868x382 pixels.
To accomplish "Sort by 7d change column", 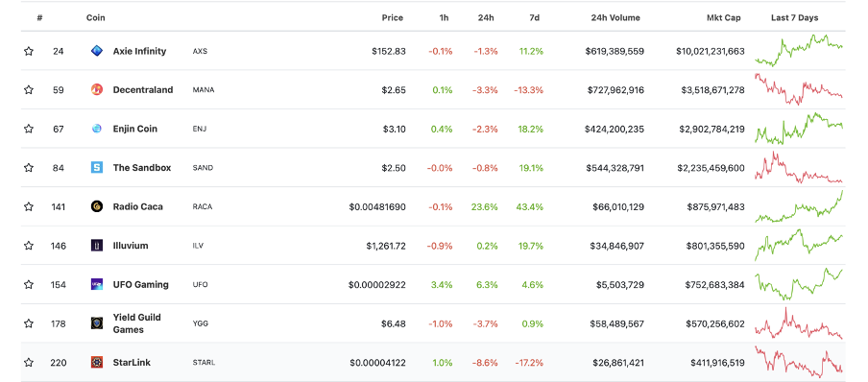I will [x=534, y=17].
